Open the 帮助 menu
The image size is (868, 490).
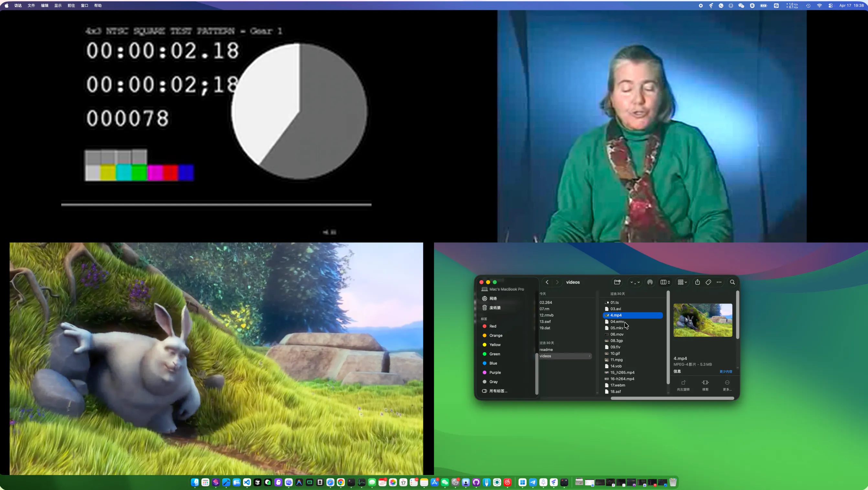(98, 5)
